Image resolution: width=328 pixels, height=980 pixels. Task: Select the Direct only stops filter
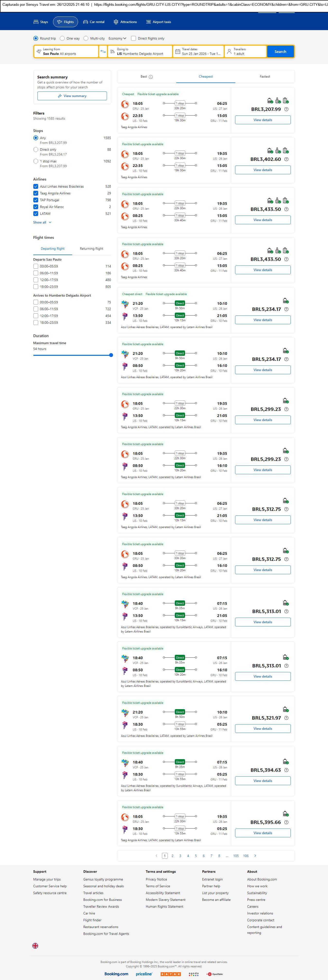pyautogui.click(x=36, y=150)
